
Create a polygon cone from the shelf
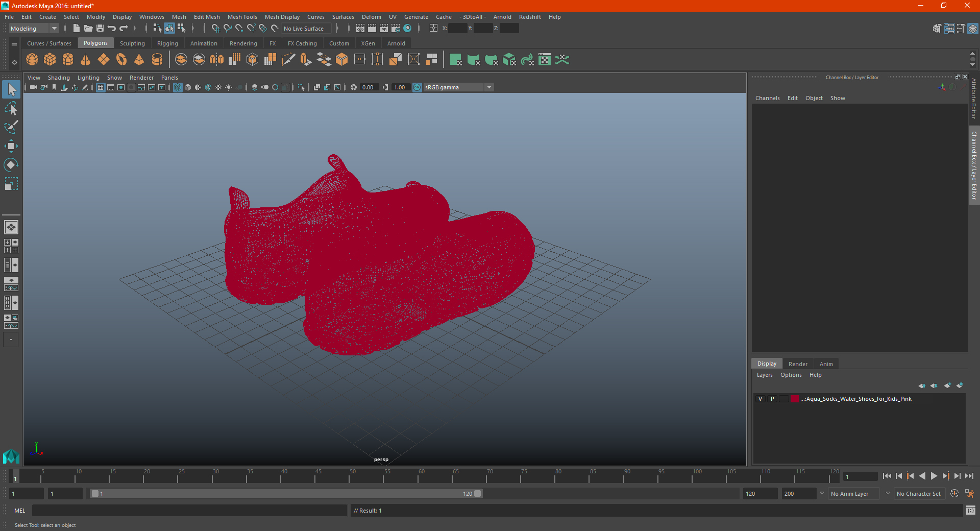click(x=86, y=60)
